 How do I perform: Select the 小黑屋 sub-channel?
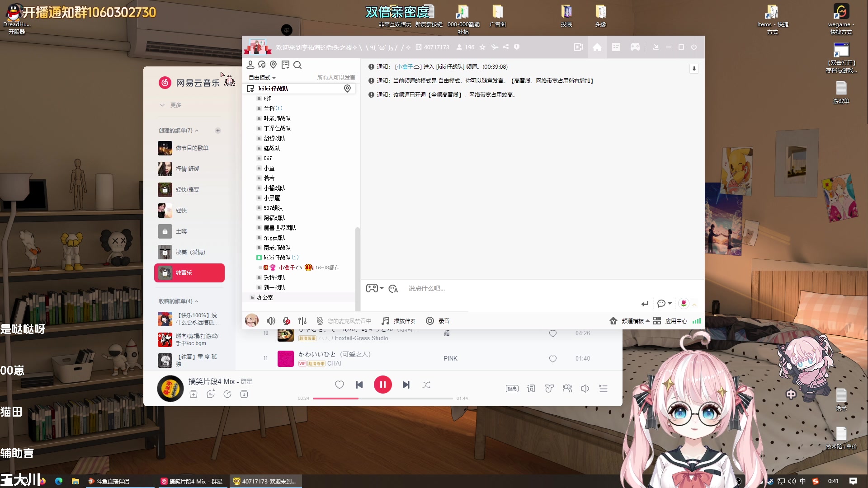pos(272,198)
